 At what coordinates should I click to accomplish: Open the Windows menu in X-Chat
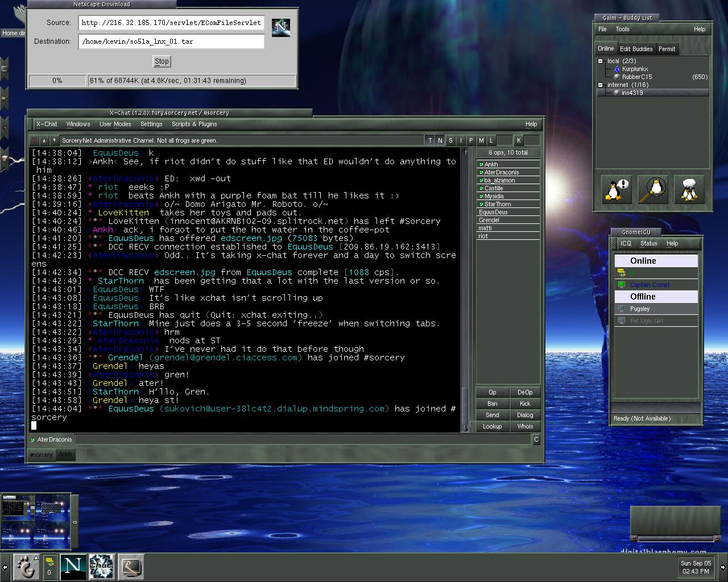click(x=78, y=124)
